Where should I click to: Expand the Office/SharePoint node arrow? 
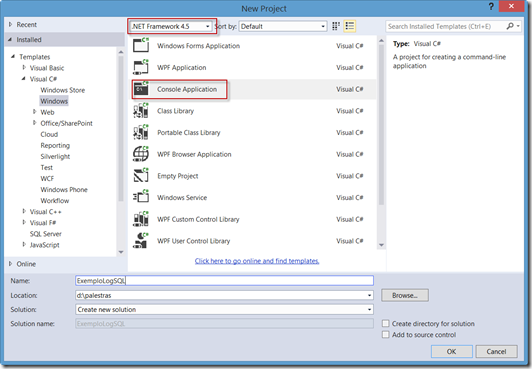point(34,123)
